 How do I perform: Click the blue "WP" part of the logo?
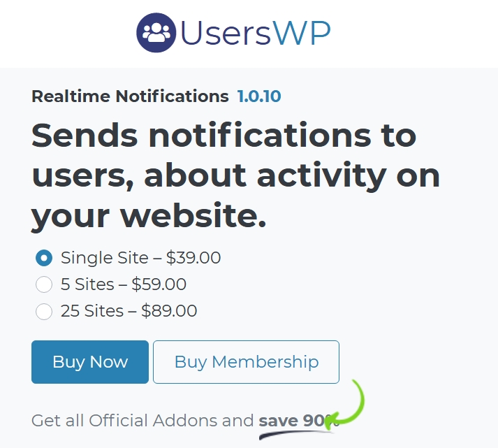302,33
